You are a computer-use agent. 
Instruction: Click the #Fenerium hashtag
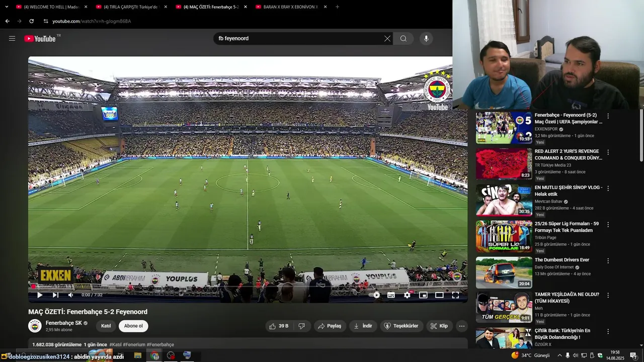134,344
